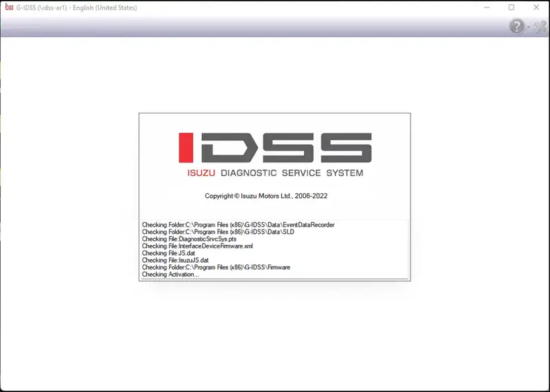Select the 'Checking Folder ...\Data\EventDataRecorder' log line

pyautogui.click(x=238, y=225)
